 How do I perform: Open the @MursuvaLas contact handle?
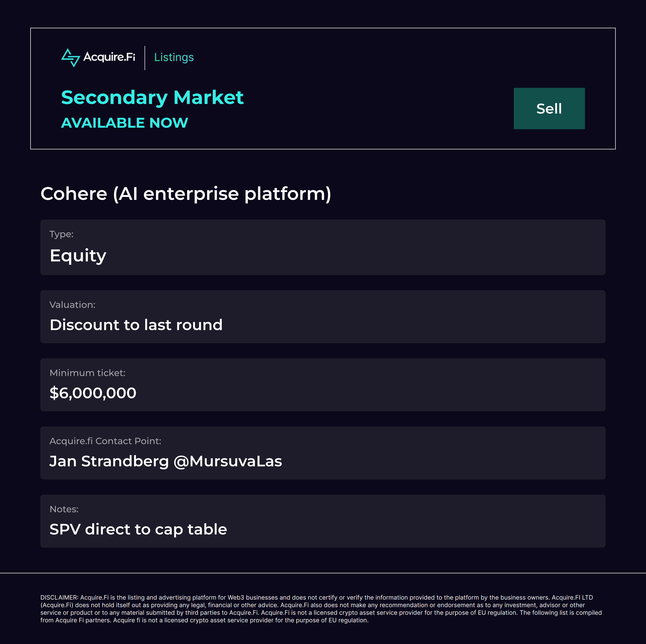coord(228,461)
